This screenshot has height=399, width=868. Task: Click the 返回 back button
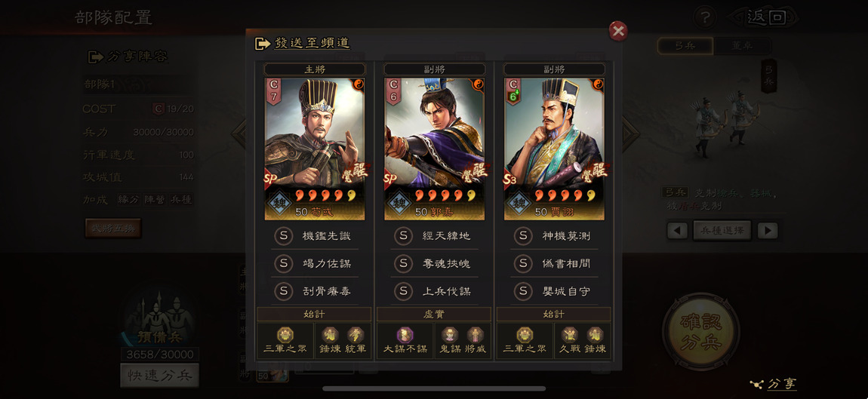coord(765,17)
